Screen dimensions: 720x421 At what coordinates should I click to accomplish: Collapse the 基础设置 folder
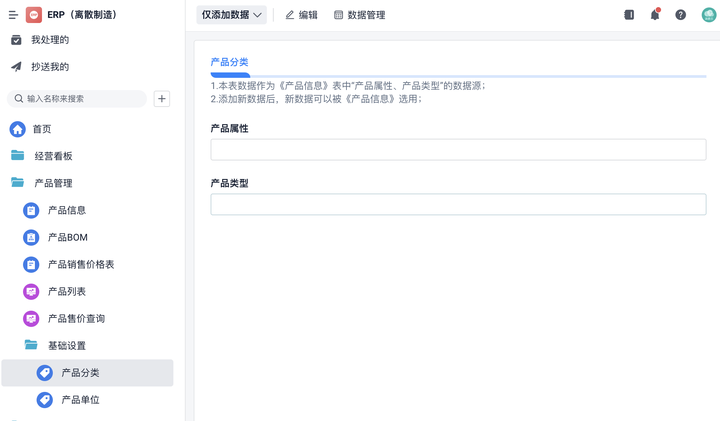click(66, 345)
